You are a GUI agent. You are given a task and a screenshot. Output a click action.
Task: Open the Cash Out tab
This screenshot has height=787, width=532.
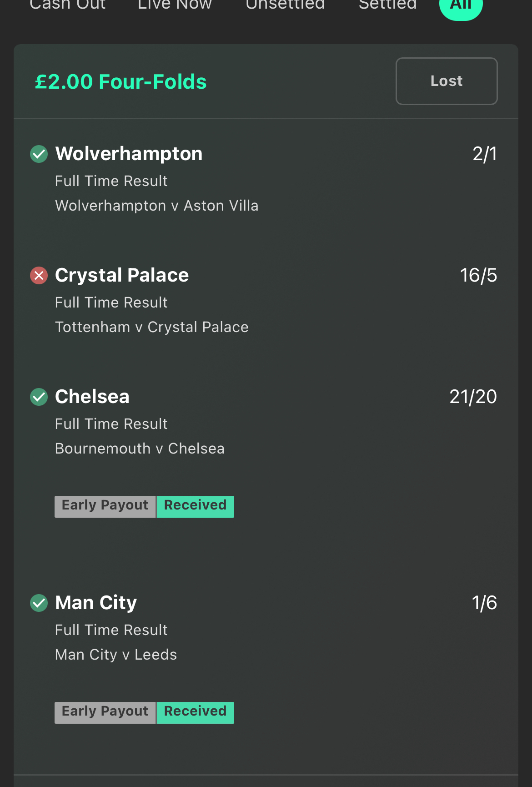tap(68, 5)
